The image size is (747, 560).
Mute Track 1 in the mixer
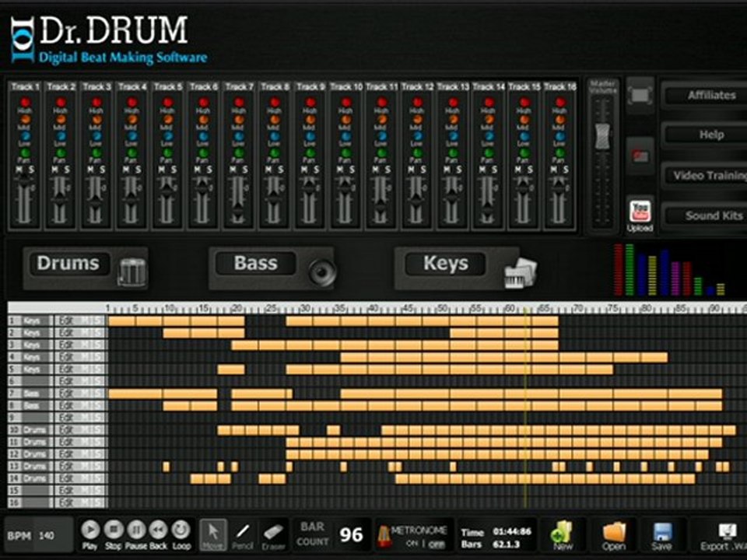click(x=19, y=170)
